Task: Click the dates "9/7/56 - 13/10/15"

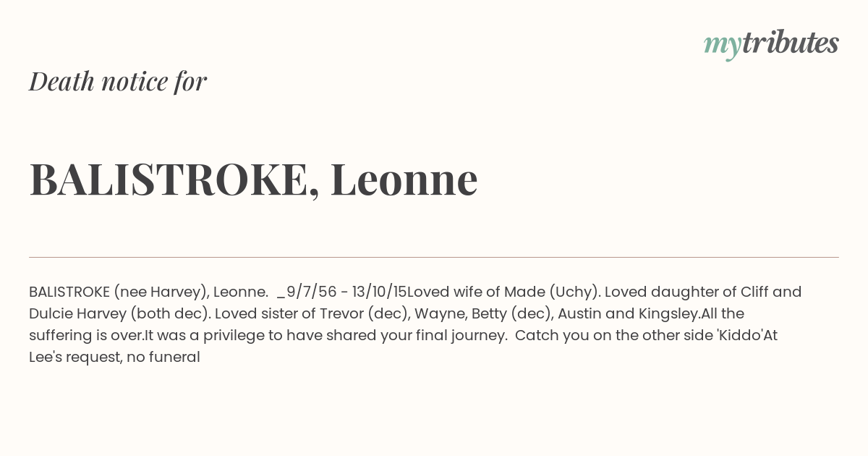Action: (x=346, y=292)
